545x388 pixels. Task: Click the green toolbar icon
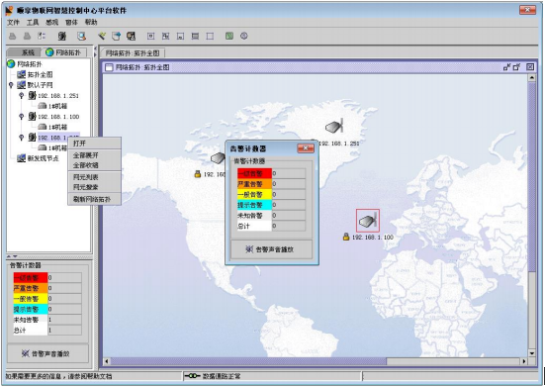pos(229,36)
